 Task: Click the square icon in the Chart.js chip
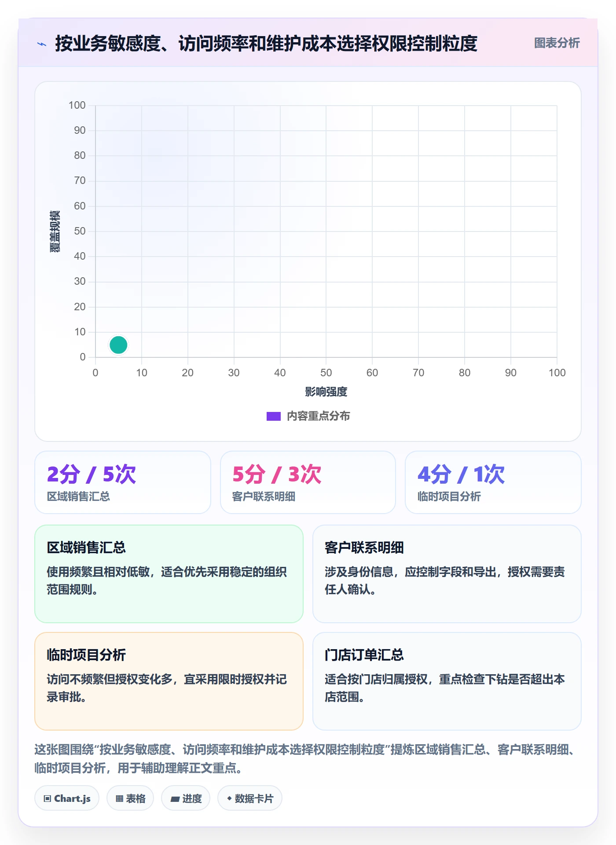48,798
